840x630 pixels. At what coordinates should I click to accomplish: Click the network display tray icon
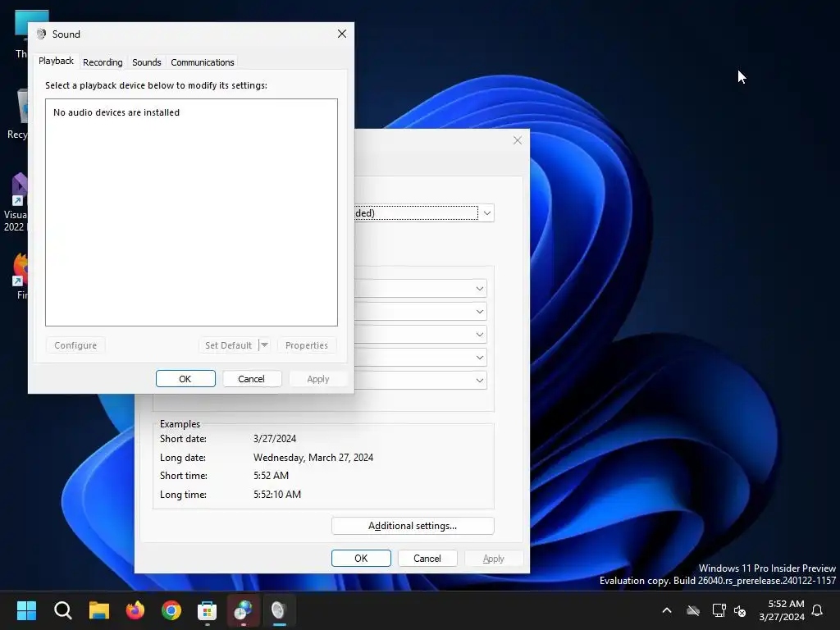point(719,610)
